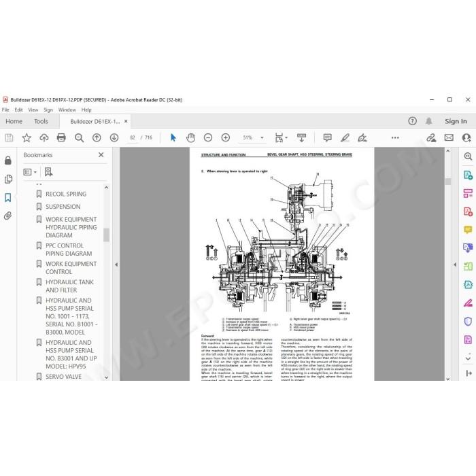476x476 pixels.
Task: Zoom in with plus button
Action: pyautogui.click(x=226, y=138)
